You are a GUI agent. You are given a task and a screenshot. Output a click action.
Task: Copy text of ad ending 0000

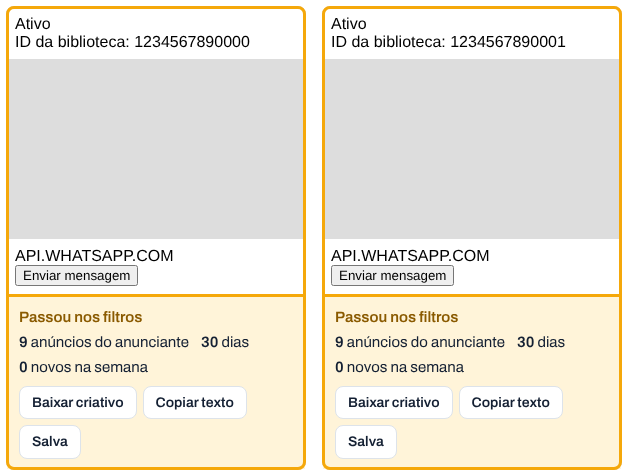click(195, 403)
